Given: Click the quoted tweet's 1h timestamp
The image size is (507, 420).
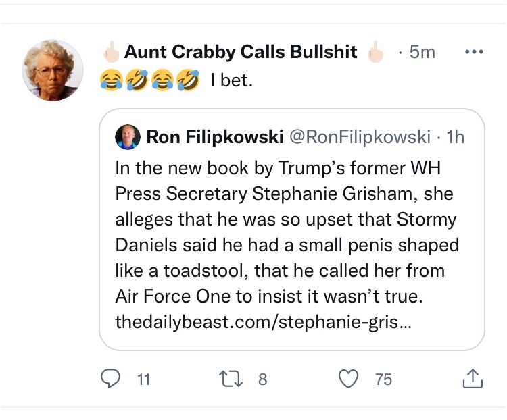Looking at the screenshot, I should [456, 137].
